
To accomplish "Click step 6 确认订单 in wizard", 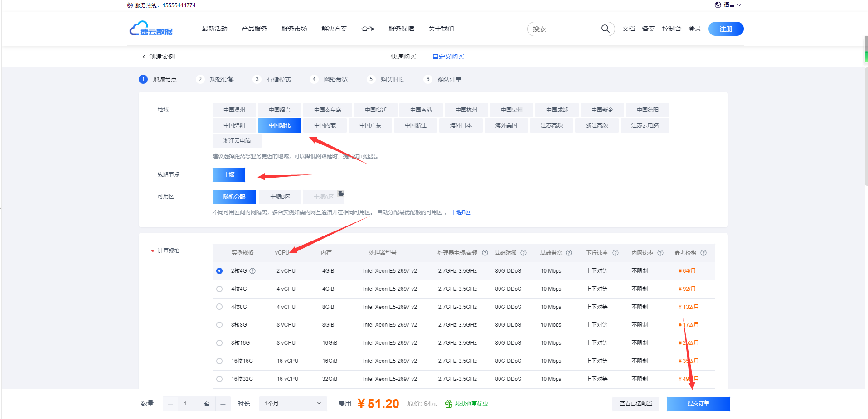I will (442, 79).
